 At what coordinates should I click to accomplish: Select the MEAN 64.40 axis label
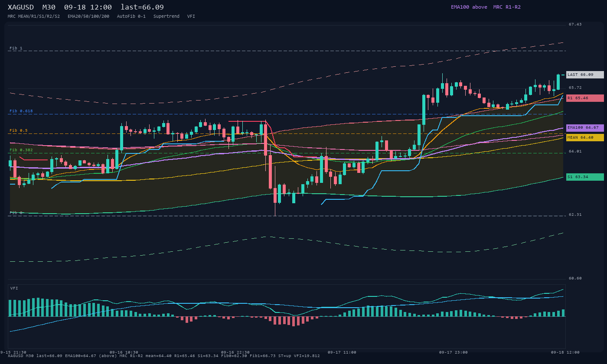point(585,137)
